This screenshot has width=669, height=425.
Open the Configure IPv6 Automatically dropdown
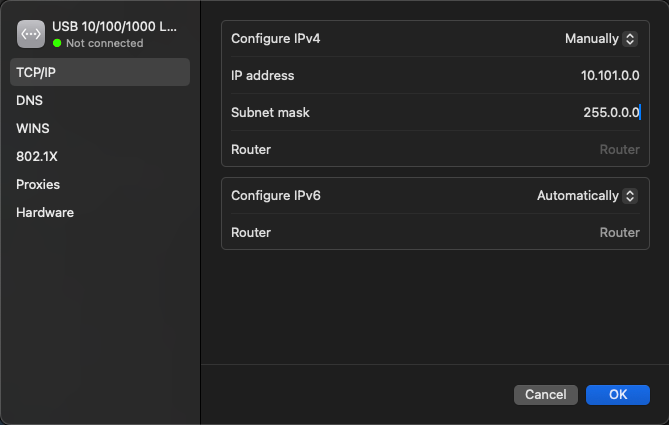587,196
